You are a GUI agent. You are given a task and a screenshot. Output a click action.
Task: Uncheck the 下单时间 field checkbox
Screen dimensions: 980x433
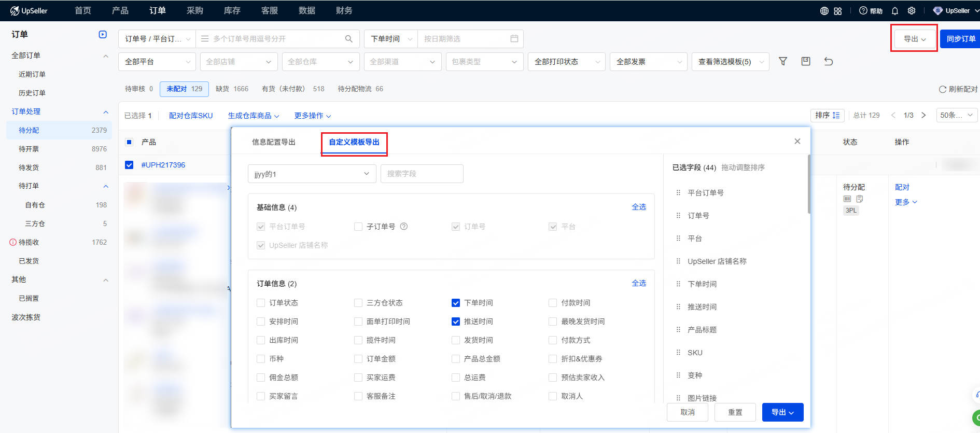click(456, 303)
